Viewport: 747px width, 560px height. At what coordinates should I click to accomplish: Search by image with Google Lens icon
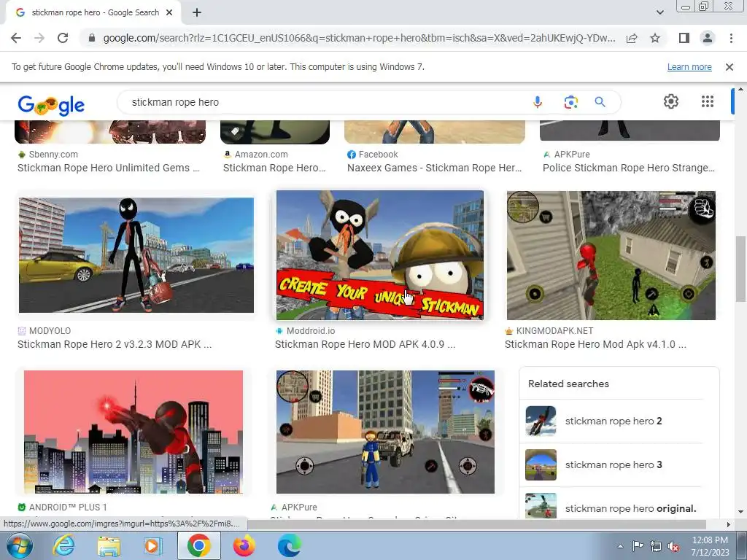click(570, 102)
